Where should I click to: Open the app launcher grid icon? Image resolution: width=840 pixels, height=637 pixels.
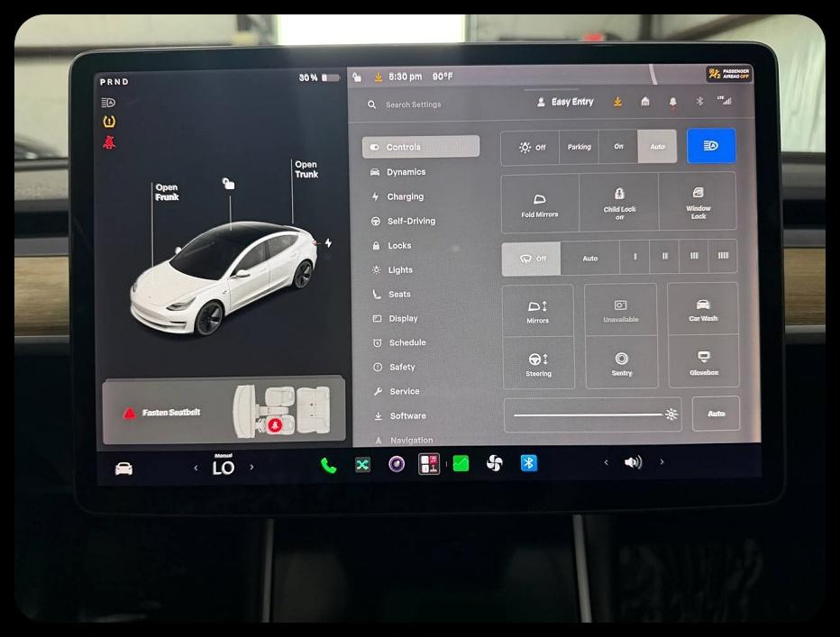(429, 464)
